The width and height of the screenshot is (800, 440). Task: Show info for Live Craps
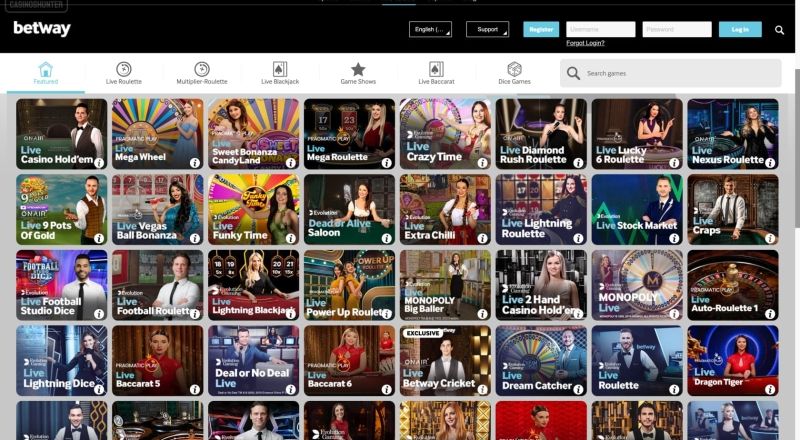770,238
